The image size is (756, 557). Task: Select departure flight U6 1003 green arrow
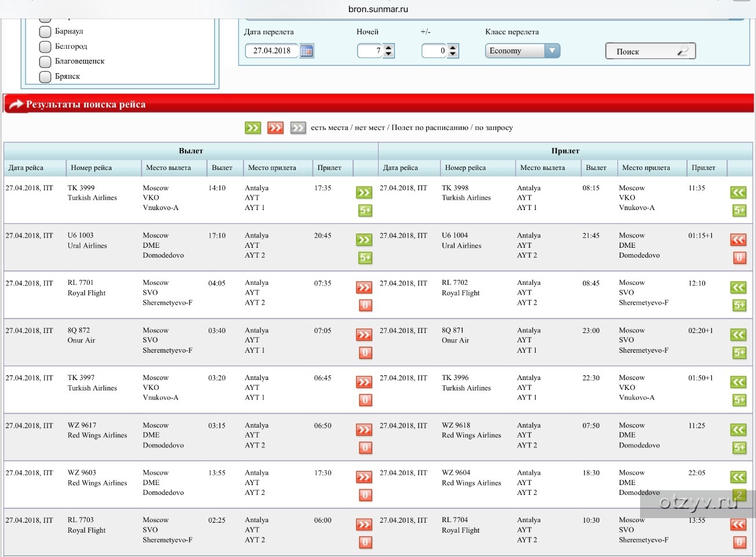[x=364, y=240]
